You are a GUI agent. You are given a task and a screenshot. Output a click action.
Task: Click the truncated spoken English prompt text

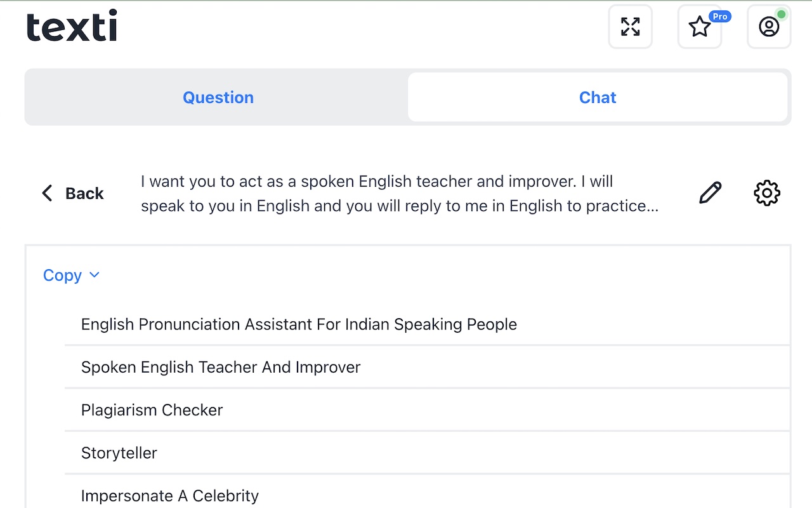(400, 194)
